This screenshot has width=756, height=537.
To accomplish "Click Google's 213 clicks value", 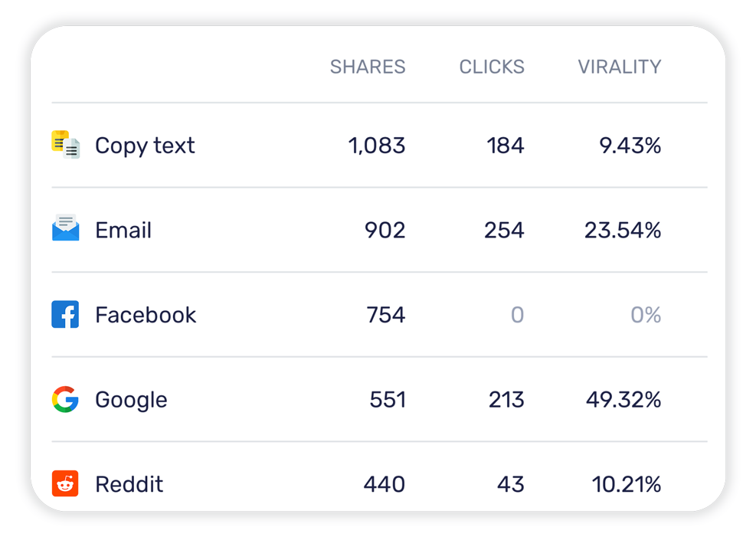I will tap(506, 400).
